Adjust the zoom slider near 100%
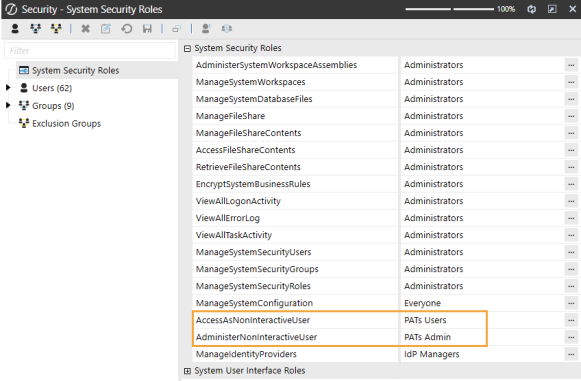Screen dimensions: 581x381 pyautogui.click(x=449, y=9)
